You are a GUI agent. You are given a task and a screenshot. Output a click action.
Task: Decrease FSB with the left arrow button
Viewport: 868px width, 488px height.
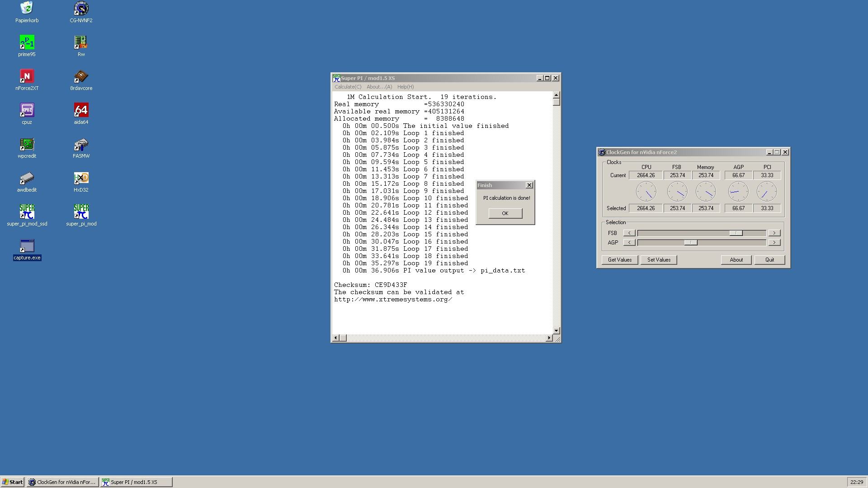pos(629,233)
